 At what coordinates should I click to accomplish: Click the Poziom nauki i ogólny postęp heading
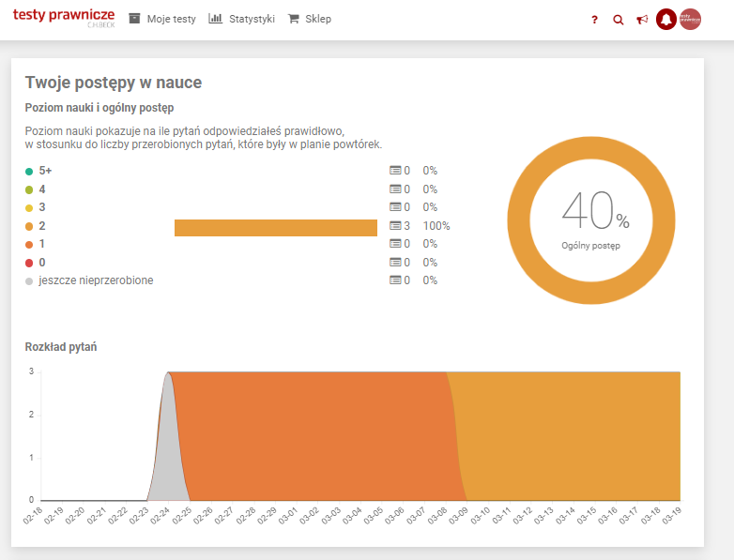pos(99,108)
